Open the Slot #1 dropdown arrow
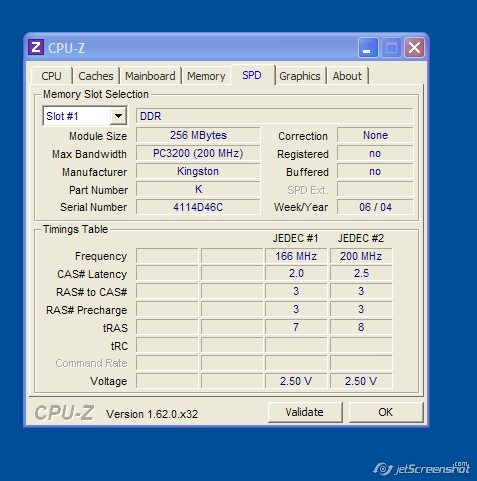The image size is (477, 481). click(x=118, y=116)
